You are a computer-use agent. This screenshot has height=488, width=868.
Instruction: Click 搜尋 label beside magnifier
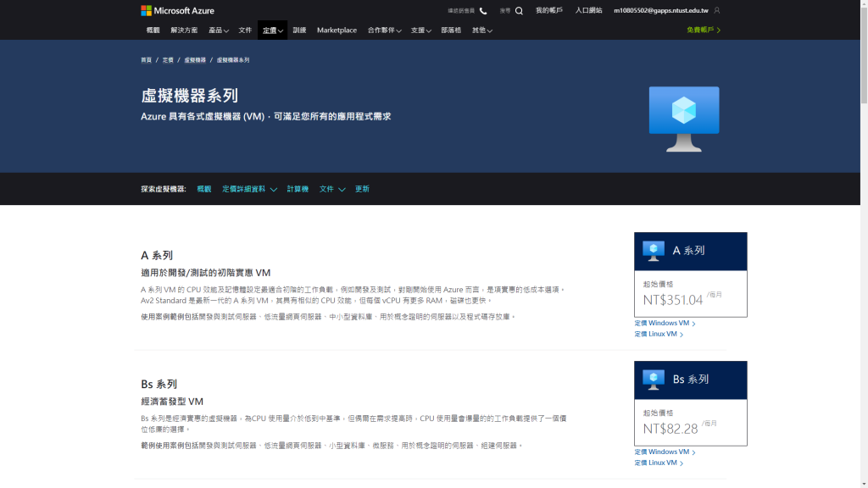[x=505, y=10]
